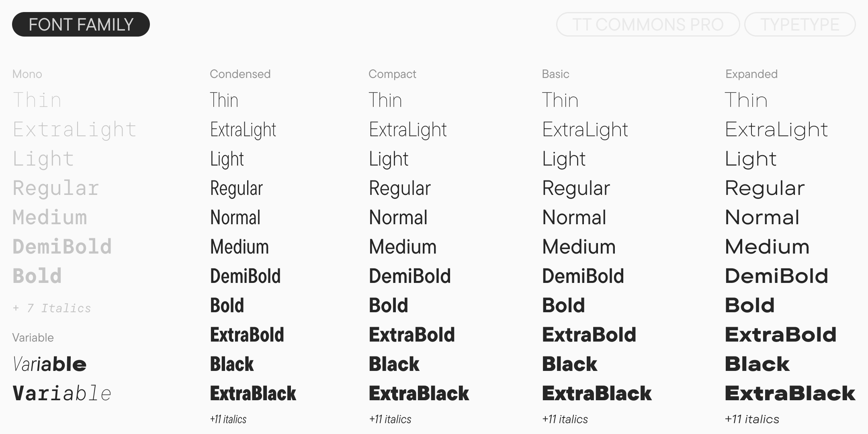Open "+11 italics" under the Condensed column
The height and width of the screenshot is (434, 868).
(228, 419)
